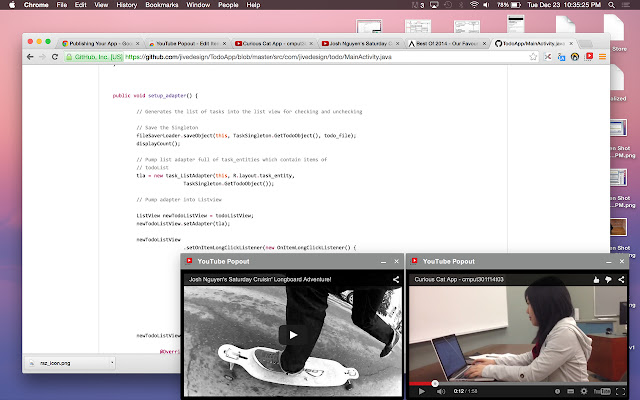Seek the Curious Cat video progress bar
The image size is (640, 400).
[x=518, y=383]
